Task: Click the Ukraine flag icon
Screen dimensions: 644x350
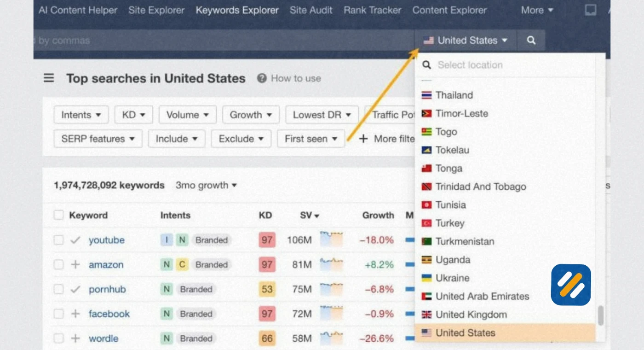Action: point(427,278)
